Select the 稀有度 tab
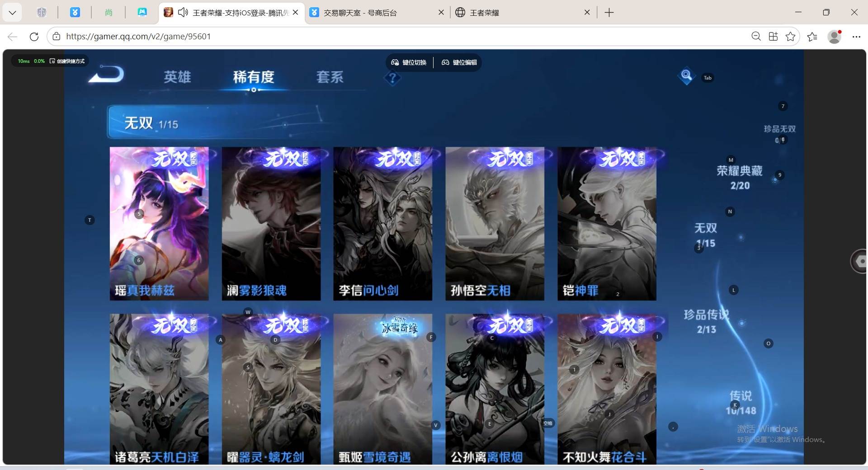 pyautogui.click(x=254, y=77)
